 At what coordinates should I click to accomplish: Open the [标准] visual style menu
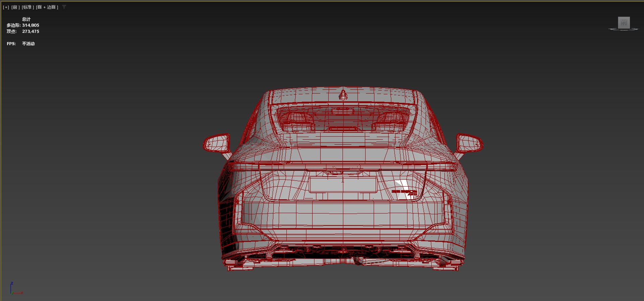point(28,7)
